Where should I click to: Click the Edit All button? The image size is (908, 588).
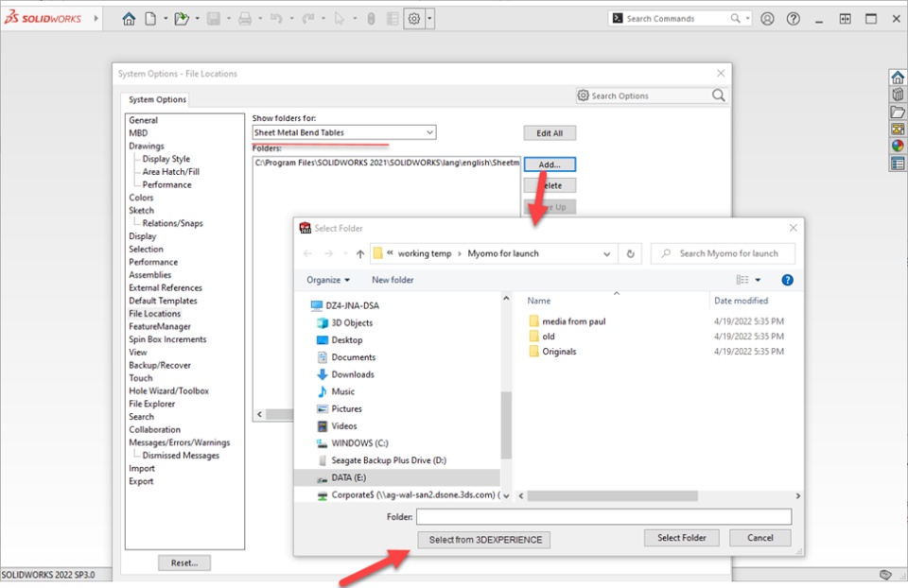pyautogui.click(x=550, y=133)
